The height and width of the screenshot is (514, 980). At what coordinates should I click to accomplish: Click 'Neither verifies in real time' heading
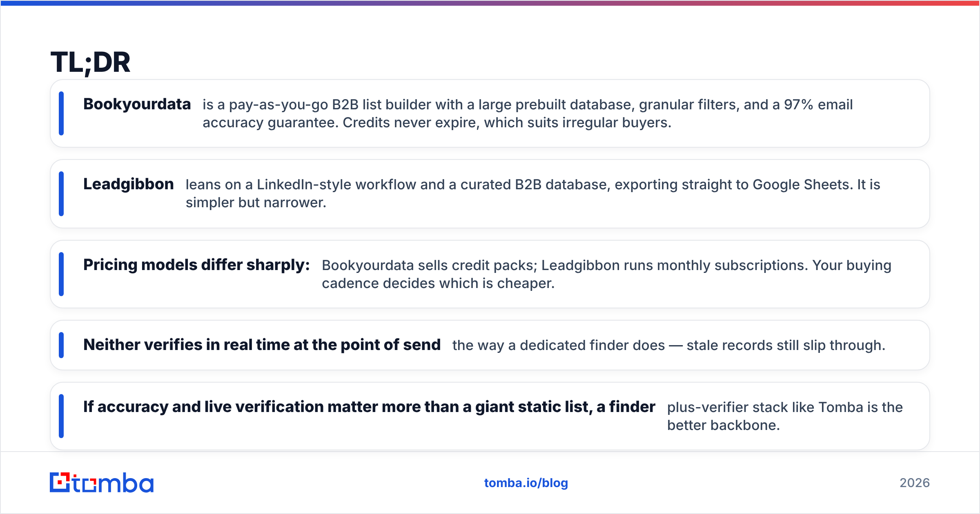pyautogui.click(x=262, y=345)
